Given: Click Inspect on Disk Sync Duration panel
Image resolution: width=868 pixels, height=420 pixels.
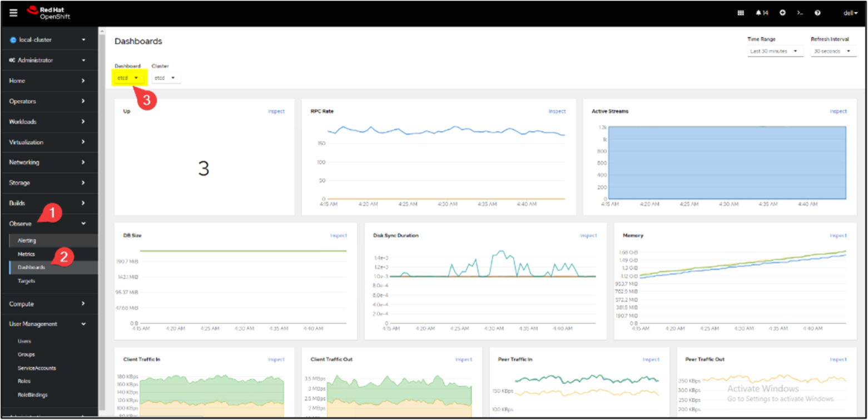Looking at the screenshot, I should pos(588,235).
